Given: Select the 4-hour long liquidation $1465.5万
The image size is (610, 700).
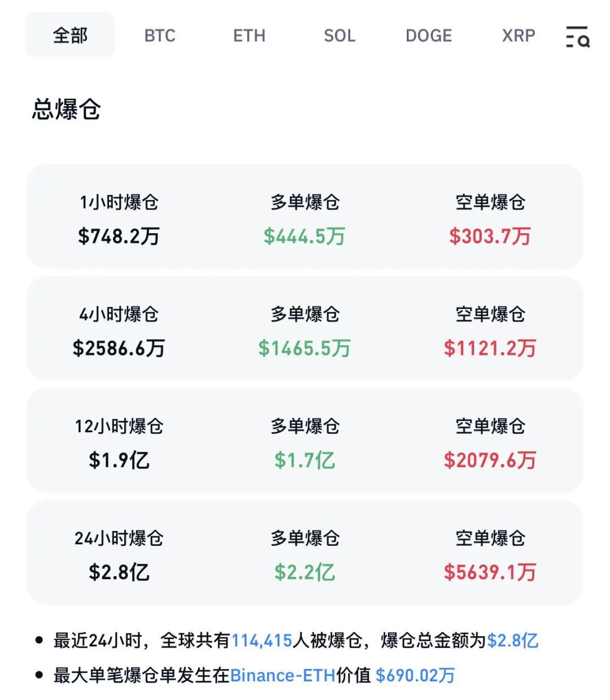Looking at the screenshot, I should [304, 348].
